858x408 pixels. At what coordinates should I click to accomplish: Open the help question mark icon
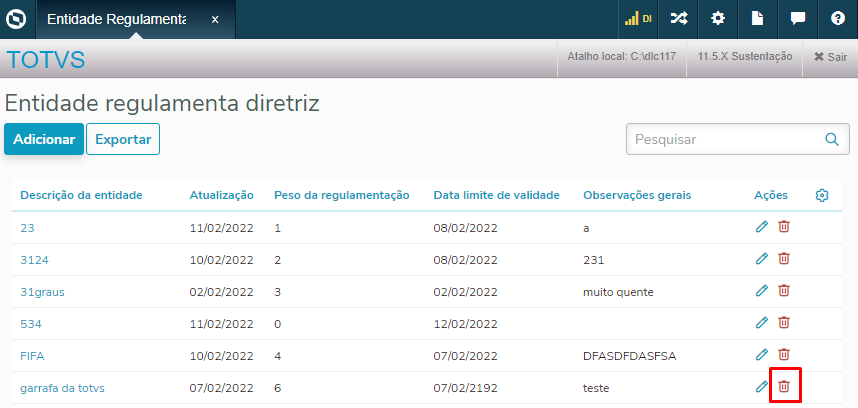tap(838, 19)
